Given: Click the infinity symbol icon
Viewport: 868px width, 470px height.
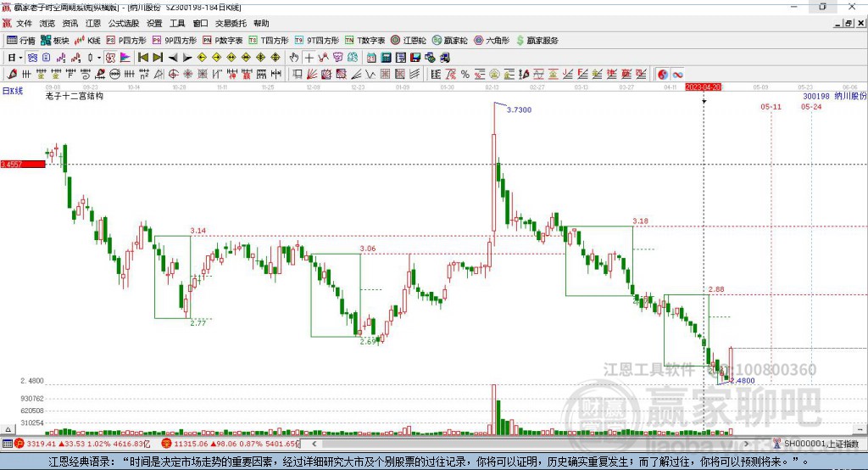Looking at the screenshot, I should (x=677, y=75).
